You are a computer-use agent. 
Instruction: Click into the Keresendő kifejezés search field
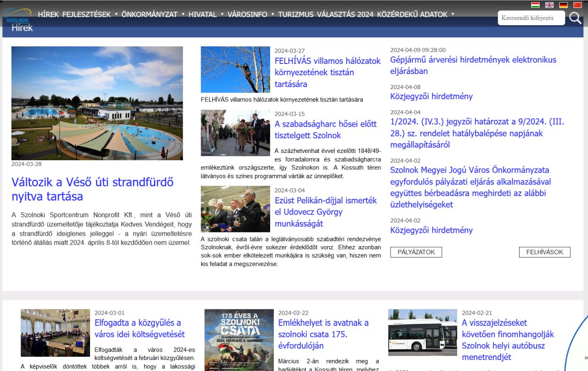coord(531,18)
